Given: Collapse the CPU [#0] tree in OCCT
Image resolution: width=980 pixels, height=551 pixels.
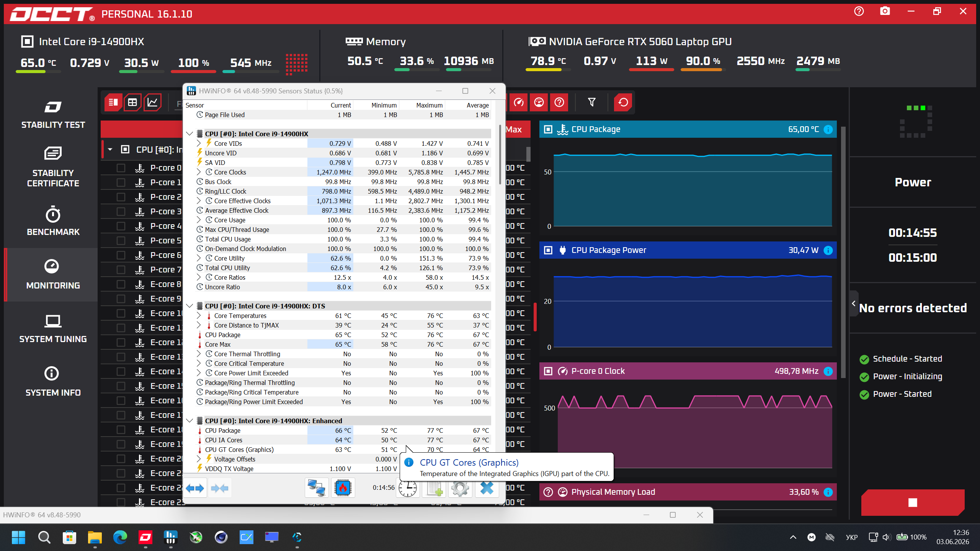Looking at the screenshot, I should 110,150.
